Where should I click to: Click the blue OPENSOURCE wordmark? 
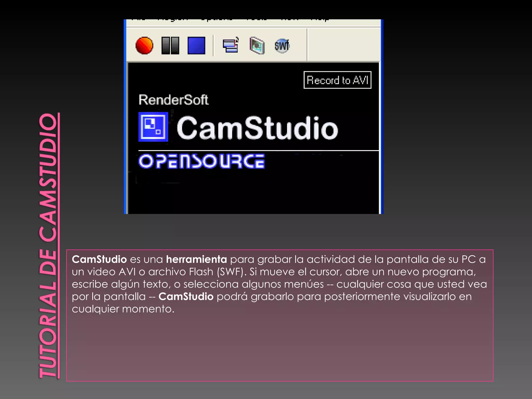tap(202, 162)
